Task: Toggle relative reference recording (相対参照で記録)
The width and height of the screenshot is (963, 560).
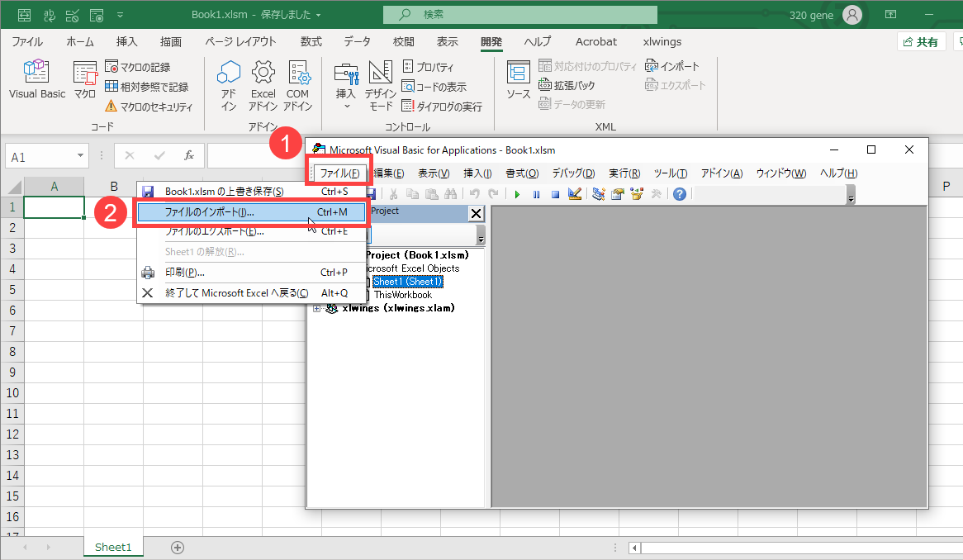Action: pyautogui.click(x=147, y=87)
